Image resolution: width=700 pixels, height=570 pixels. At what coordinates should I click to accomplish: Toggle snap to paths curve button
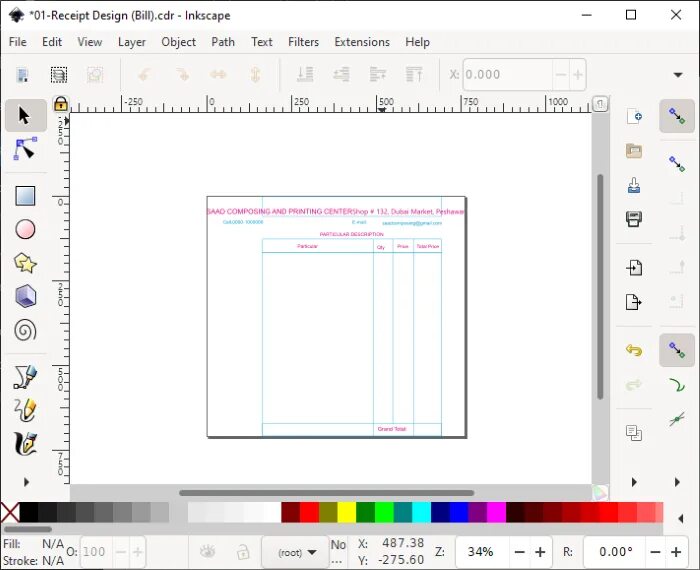click(677, 385)
